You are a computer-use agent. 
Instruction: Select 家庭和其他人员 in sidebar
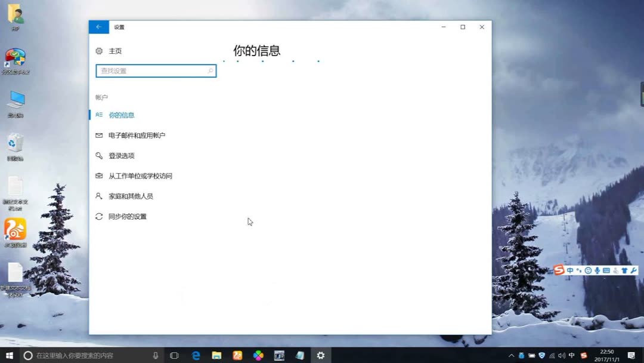pyautogui.click(x=133, y=196)
